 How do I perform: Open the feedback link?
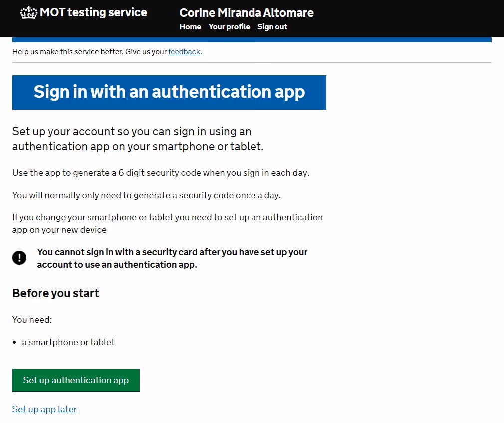point(184,52)
